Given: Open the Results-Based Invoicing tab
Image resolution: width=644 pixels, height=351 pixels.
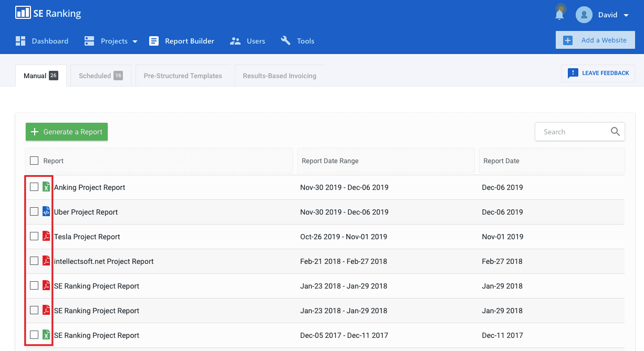Looking at the screenshot, I should [x=279, y=76].
